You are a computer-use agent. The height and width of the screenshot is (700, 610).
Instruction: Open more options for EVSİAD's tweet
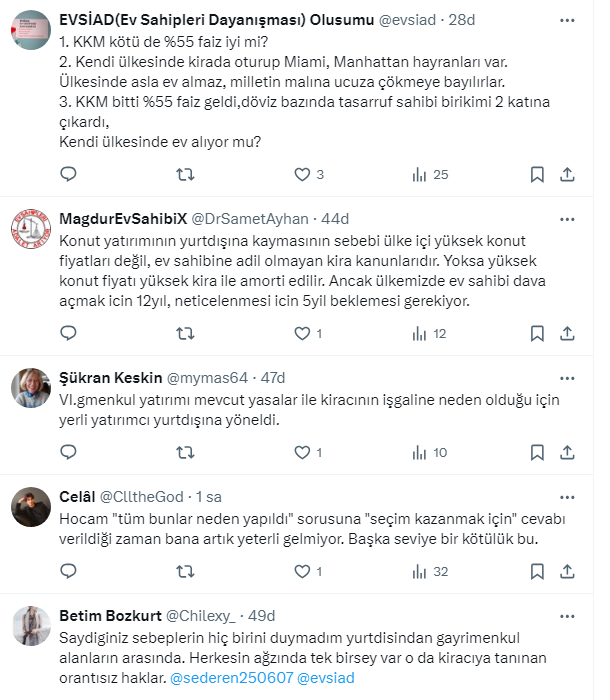(x=567, y=19)
